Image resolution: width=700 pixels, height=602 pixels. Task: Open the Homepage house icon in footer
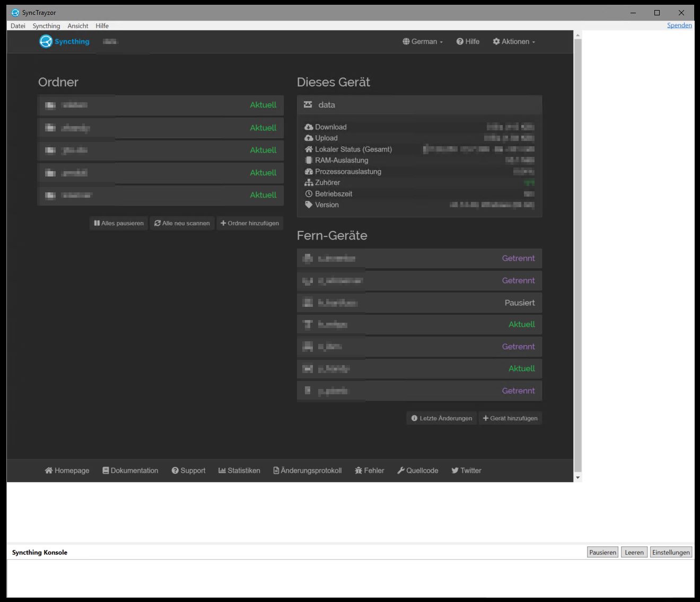tap(48, 470)
